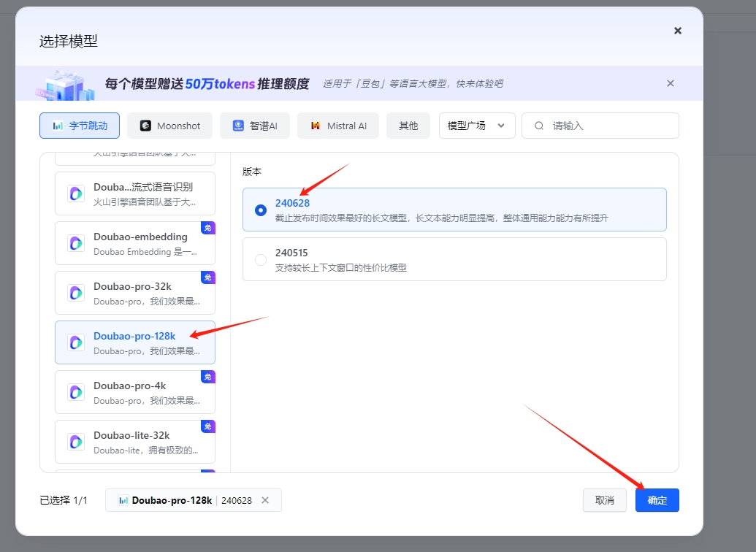Image resolution: width=756 pixels, height=552 pixels.
Task: Click the Doubao-pro-4k model icon
Action: (76, 392)
